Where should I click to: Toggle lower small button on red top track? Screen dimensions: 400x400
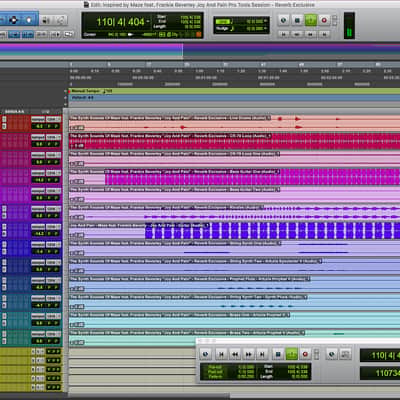4,126
